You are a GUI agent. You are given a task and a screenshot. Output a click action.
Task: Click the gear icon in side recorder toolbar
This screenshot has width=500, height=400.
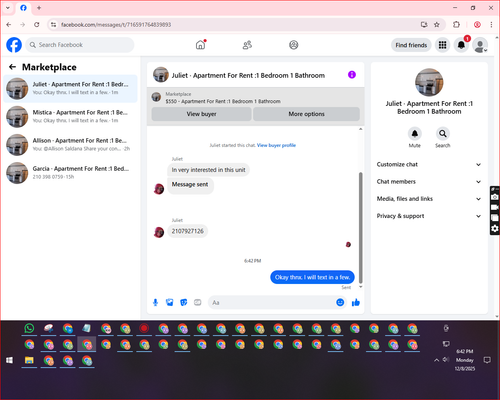[495, 228]
